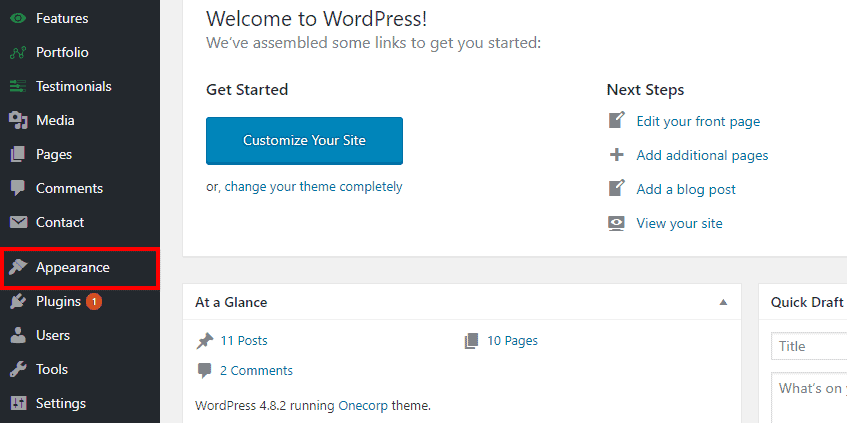This screenshot has width=847, height=423.
Task: Click the Portfolio chart icon
Action: click(18, 52)
